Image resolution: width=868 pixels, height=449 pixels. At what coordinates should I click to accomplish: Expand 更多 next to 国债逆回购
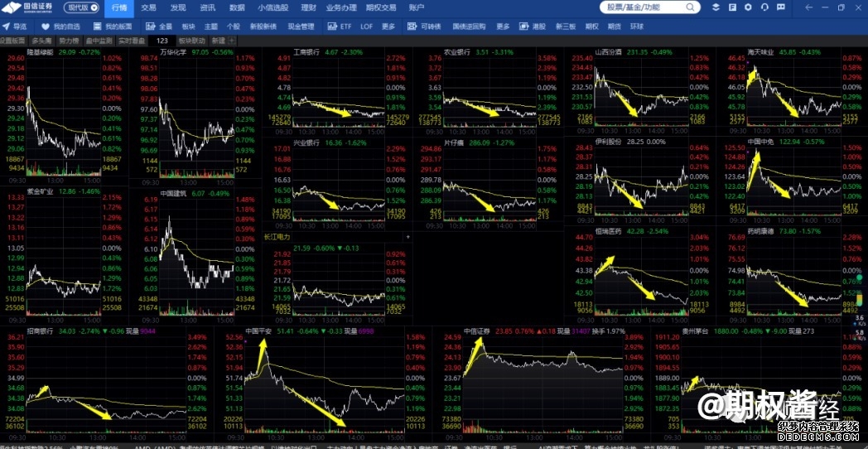click(x=503, y=26)
